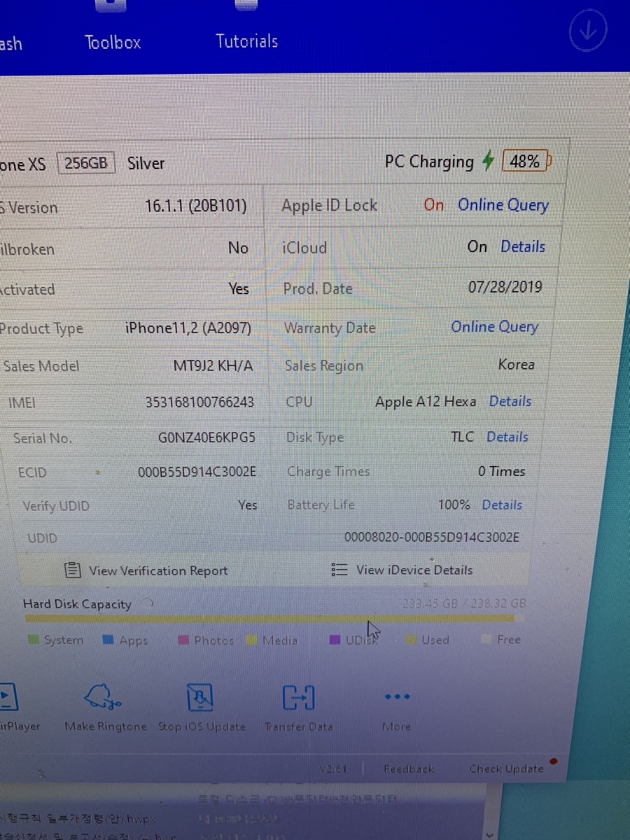Viewport: 630px width, 840px height.
Task: Click the AirPlayer icon
Action: coord(7,698)
